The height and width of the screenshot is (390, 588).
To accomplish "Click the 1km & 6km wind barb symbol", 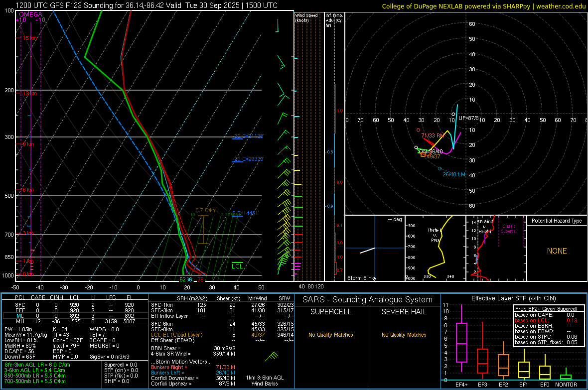I will coord(272,356).
